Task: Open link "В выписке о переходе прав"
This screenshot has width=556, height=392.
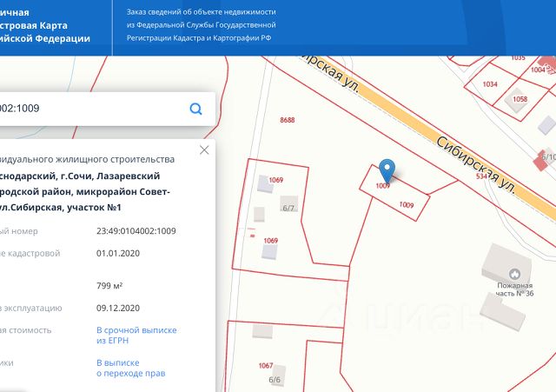Action: tap(130, 368)
